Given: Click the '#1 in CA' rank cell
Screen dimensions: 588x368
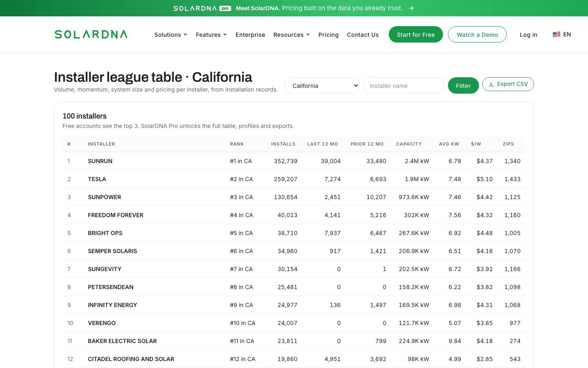Looking at the screenshot, I should [x=241, y=161].
